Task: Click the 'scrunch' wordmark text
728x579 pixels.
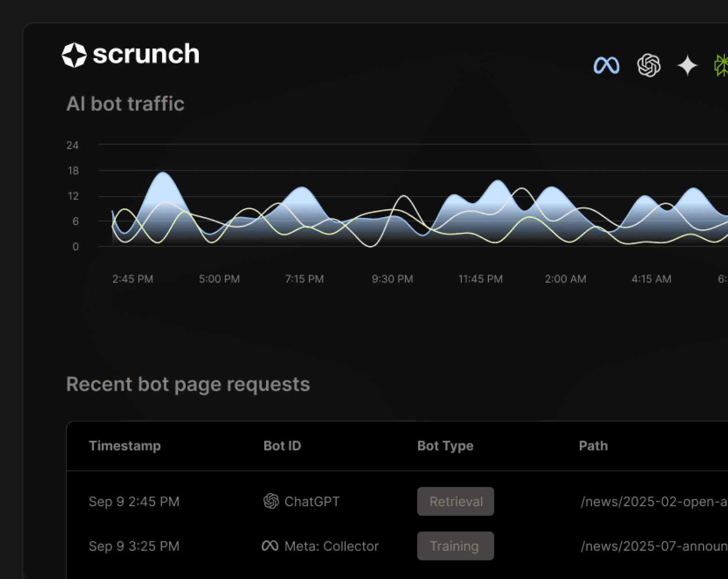Action: [x=146, y=54]
